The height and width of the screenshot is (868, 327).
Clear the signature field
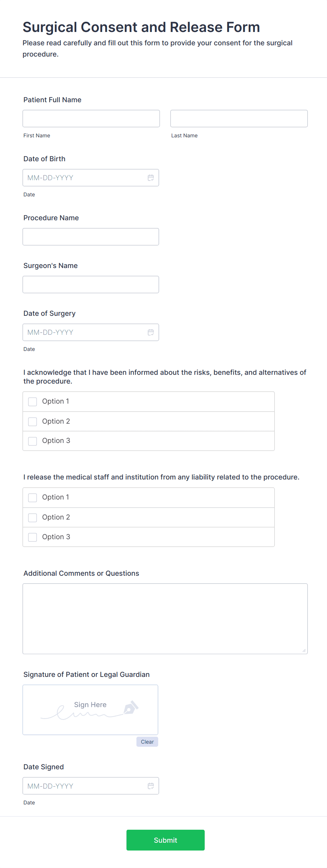[147, 742]
